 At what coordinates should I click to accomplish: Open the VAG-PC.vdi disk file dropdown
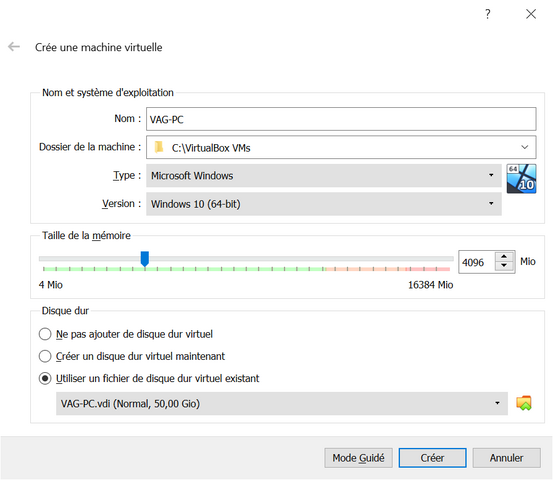coord(281,403)
